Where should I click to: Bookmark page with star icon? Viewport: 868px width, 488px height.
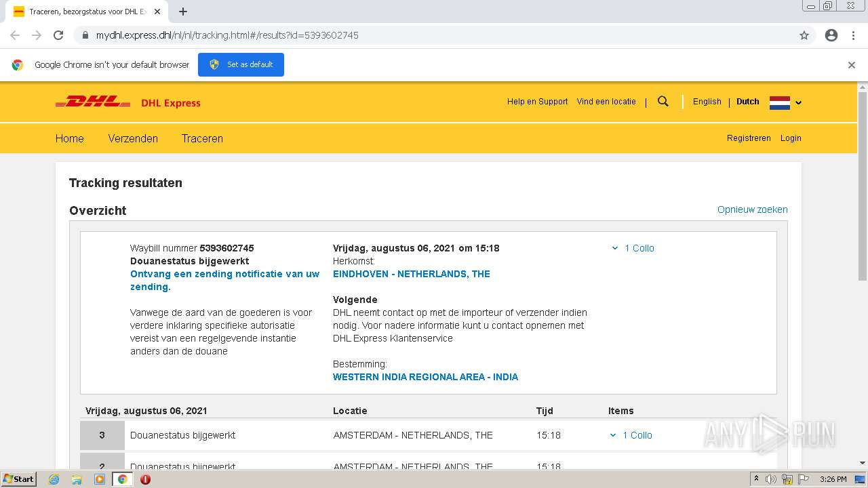(x=804, y=35)
